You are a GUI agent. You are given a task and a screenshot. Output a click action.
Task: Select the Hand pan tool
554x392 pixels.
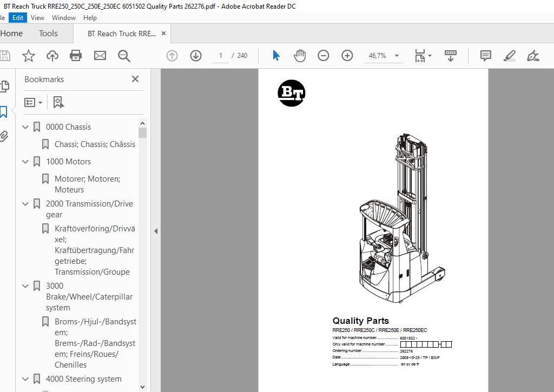click(x=300, y=56)
